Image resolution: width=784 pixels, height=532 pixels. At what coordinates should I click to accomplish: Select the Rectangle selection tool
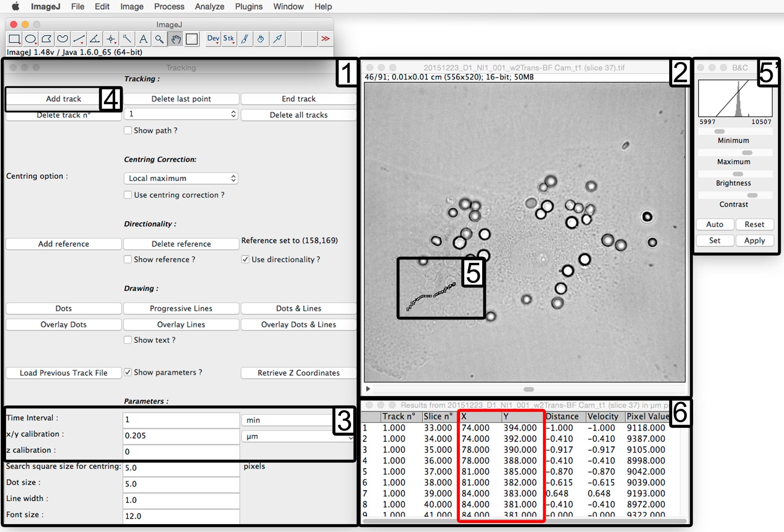[14, 39]
